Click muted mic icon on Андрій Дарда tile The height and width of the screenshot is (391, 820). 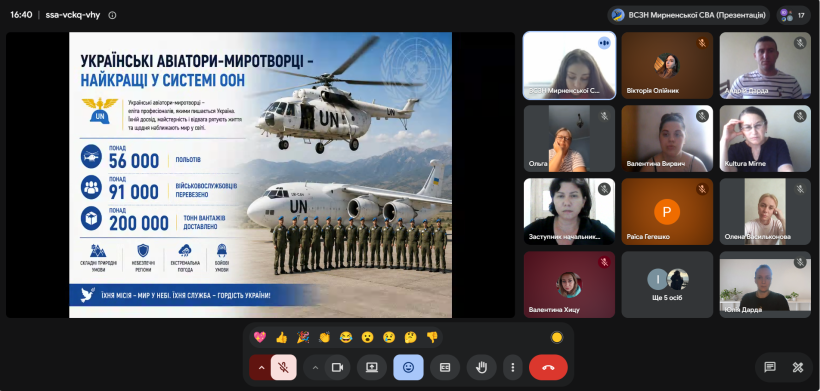pos(800,43)
